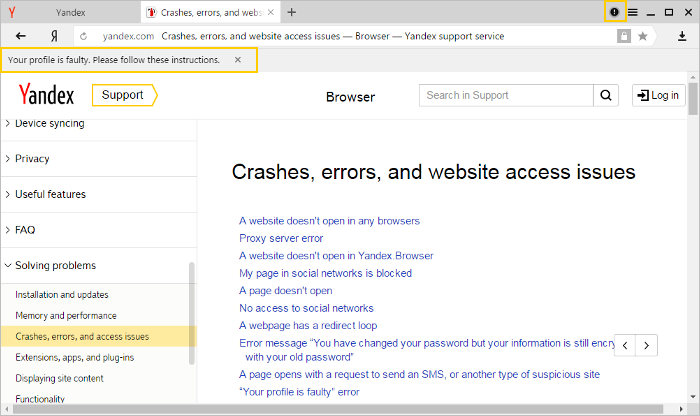Click the Yandex logo
The image size is (700, 416).
point(46,94)
